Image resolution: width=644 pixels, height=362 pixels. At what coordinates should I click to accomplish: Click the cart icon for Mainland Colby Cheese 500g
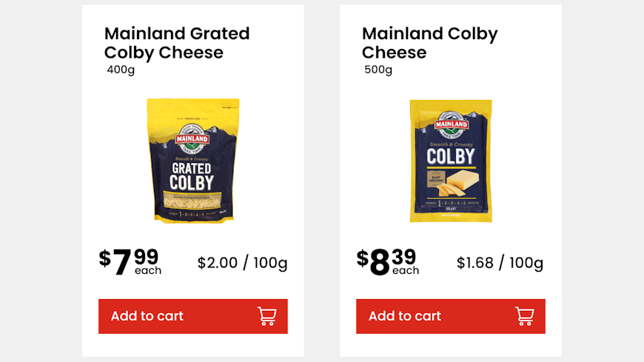pos(524,316)
